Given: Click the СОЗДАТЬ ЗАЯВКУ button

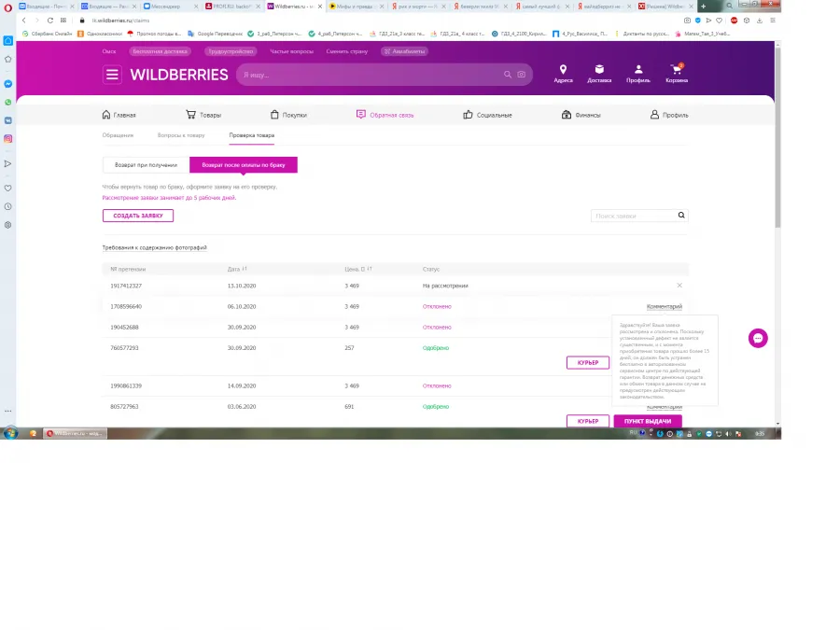Looking at the screenshot, I should [138, 216].
